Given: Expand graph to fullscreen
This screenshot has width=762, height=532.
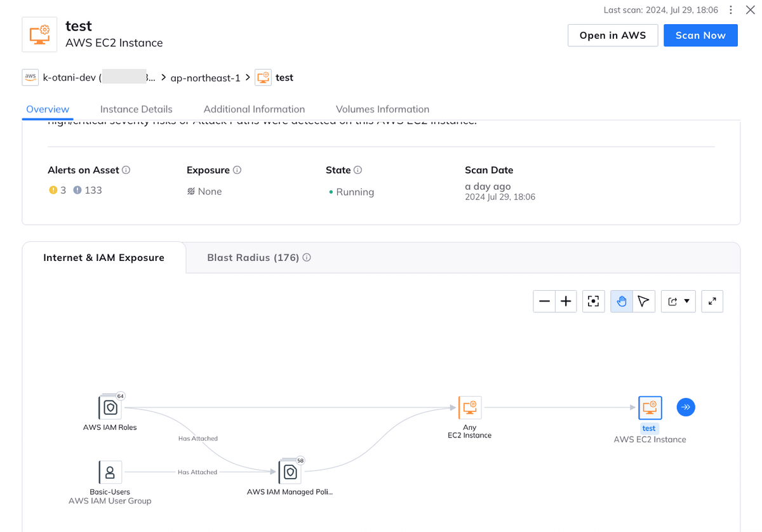Looking at the screenshot, I should [x=712, y=302].
